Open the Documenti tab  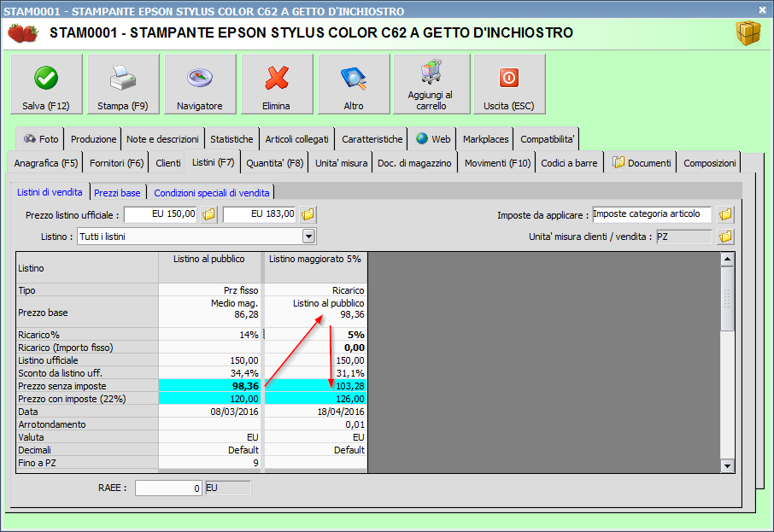pos(642,163)
